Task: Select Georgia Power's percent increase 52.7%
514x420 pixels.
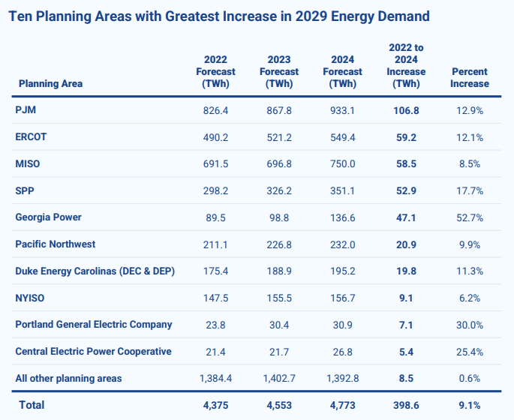Action: [x=470, y=217]
